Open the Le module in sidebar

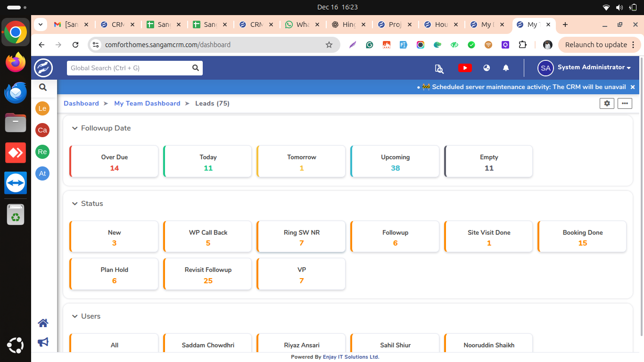pyautogui.click(x=42, y=108)
